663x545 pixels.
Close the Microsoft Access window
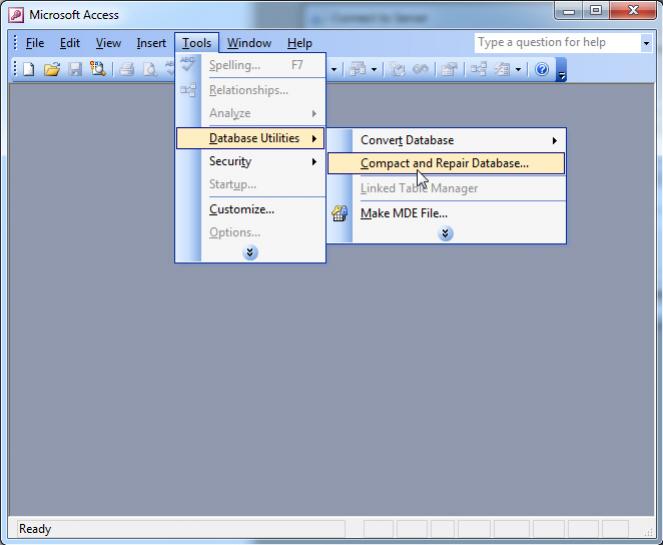click(x=633, y=11)
